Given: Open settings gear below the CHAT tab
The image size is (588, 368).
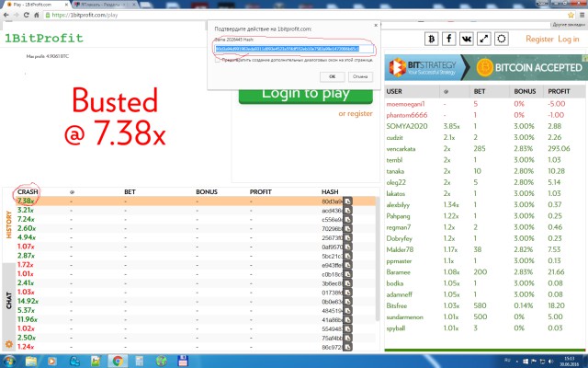Looking at the screenshot, I should (x=8, y=344).
